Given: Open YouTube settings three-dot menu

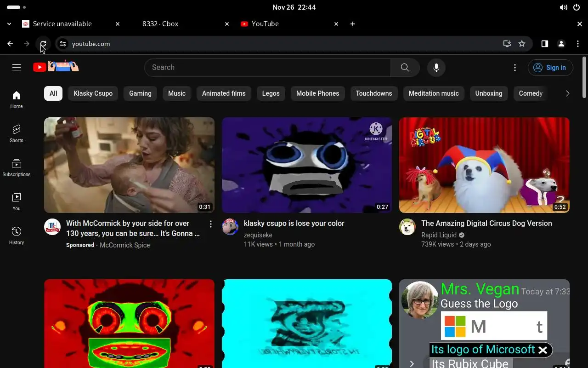Looking at the screenshot, I should tap(515, 68).
